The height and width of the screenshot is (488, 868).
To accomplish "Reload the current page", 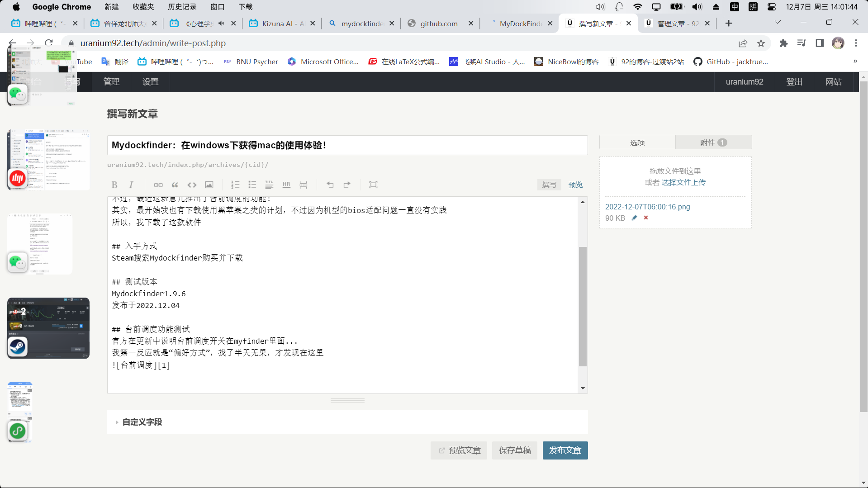I will pyautogui.click(x=49, y=43).
